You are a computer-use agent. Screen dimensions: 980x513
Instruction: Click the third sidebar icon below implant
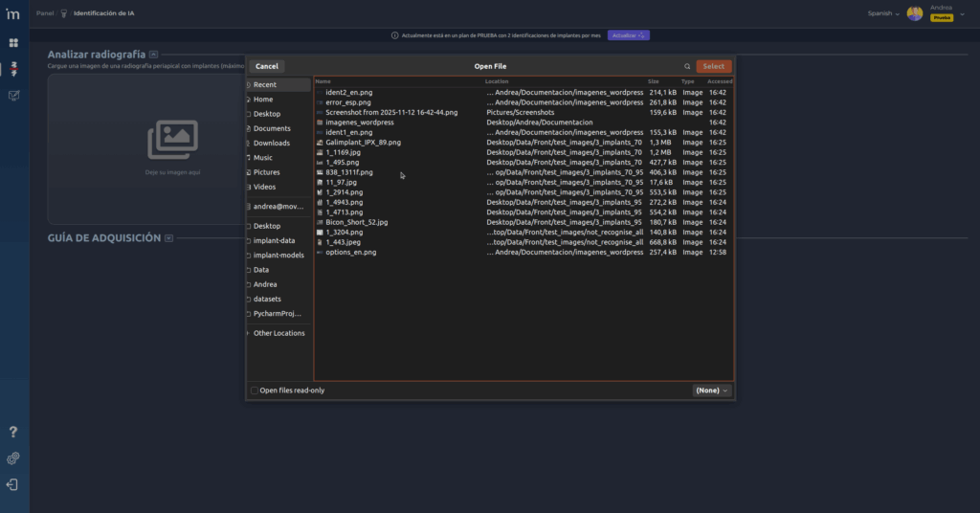click(x=13, y=96)
